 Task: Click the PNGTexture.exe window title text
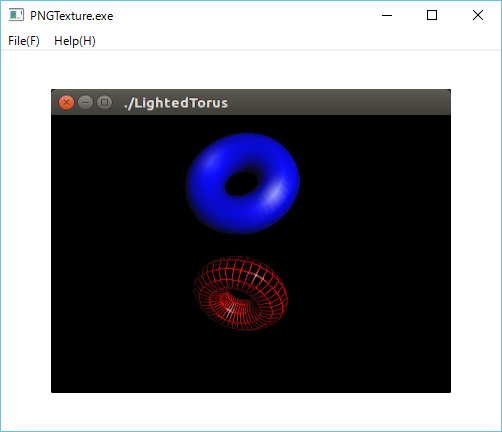(x=72, y=16)
